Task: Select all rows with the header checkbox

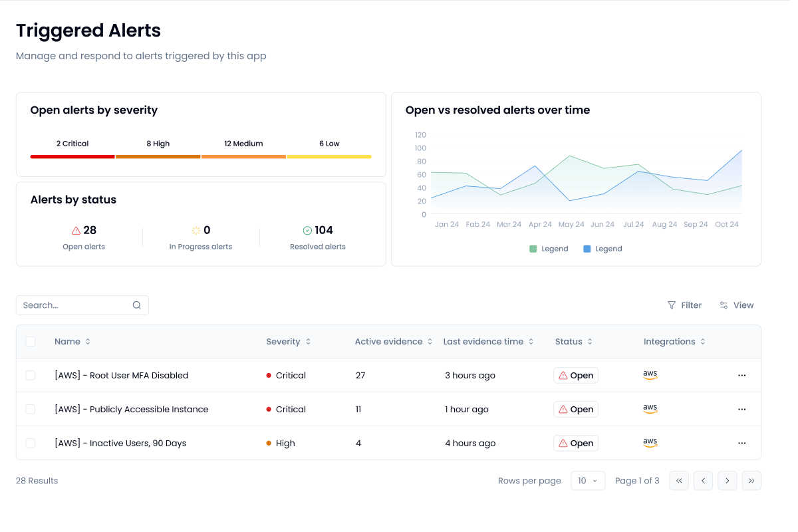Action: point(30,341)
